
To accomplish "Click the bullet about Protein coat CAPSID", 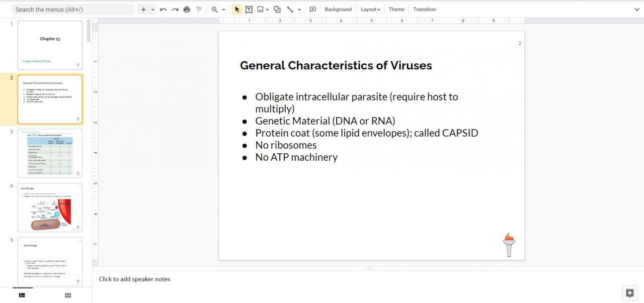I will [x=367, y=133].
